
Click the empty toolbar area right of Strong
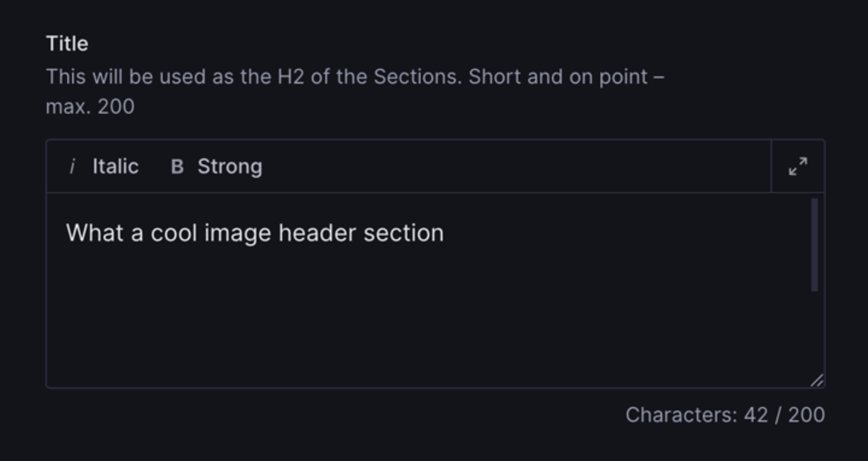(497, 166)
